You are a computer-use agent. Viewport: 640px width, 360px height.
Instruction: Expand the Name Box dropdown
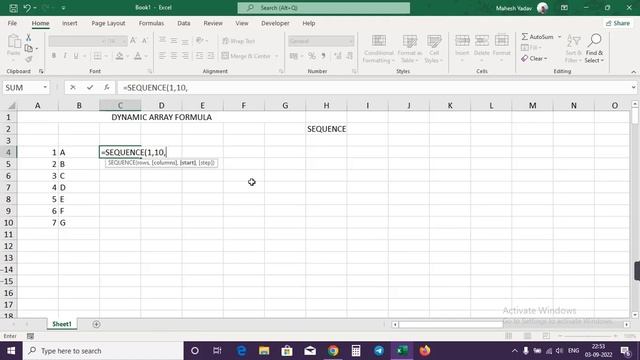pyautogui.click(x=45, y=87)
